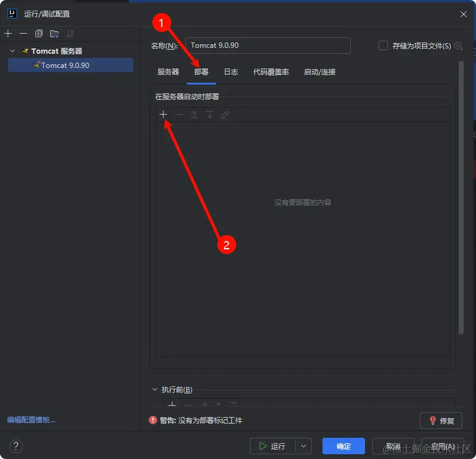This screenshot has width=476, height=459.
Task: Create a new configuration folder
Action: 54,34
